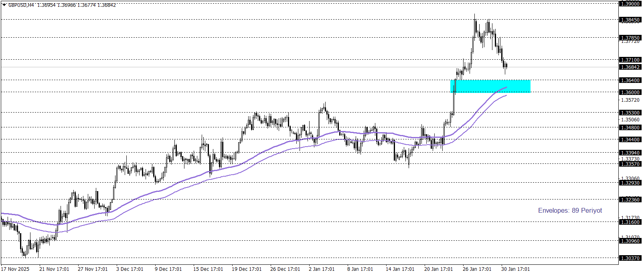Screen dimensions: 644x274
Task: Click the 1.36000 price level label
Action: pyautogui.click(x=630, y=92)
